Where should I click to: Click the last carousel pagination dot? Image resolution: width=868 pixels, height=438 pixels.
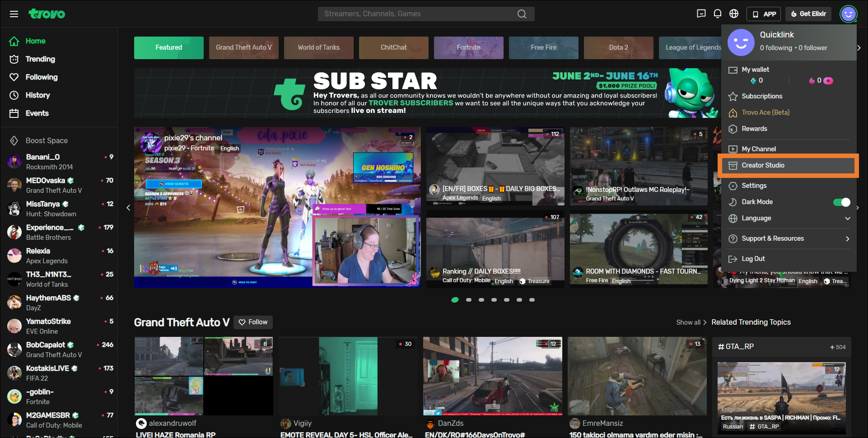532,300
